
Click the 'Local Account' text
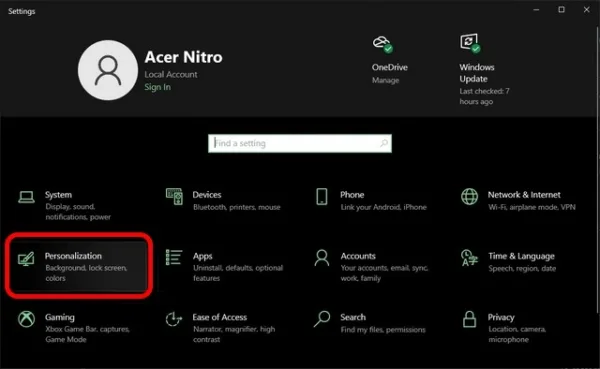coord(171,75)
